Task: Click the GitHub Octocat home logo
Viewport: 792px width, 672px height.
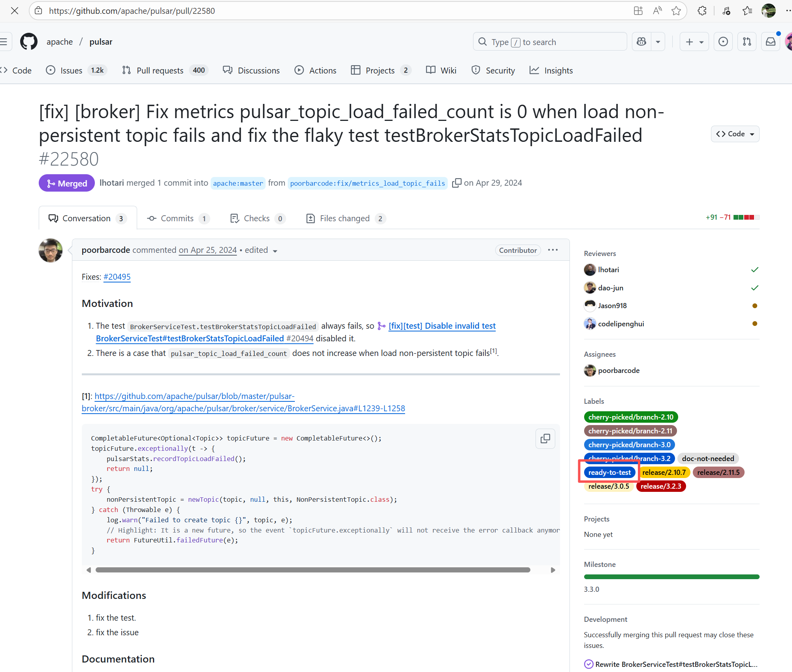Action: click(x=29, y=41)
